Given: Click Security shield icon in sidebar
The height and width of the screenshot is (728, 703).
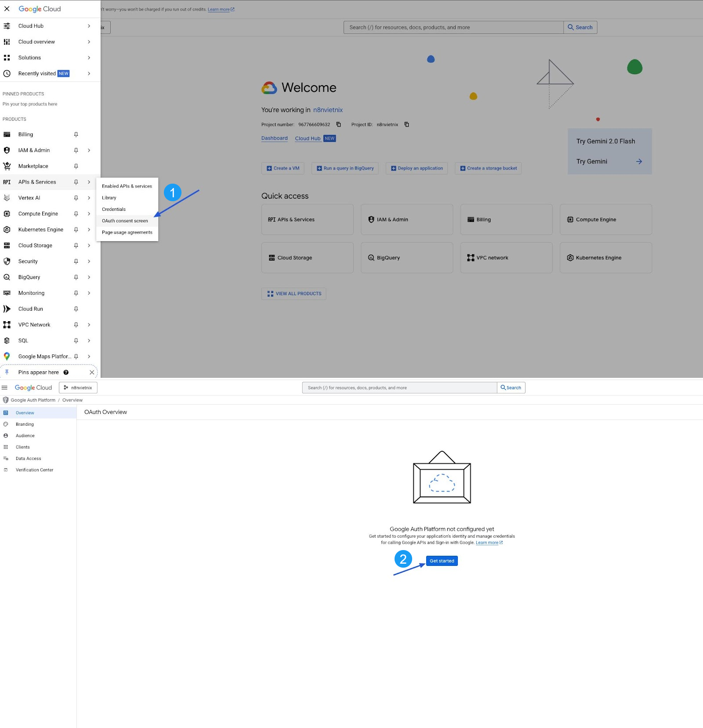Looking at the screenshot, I should pyautogui.click(x=7, y=261).
